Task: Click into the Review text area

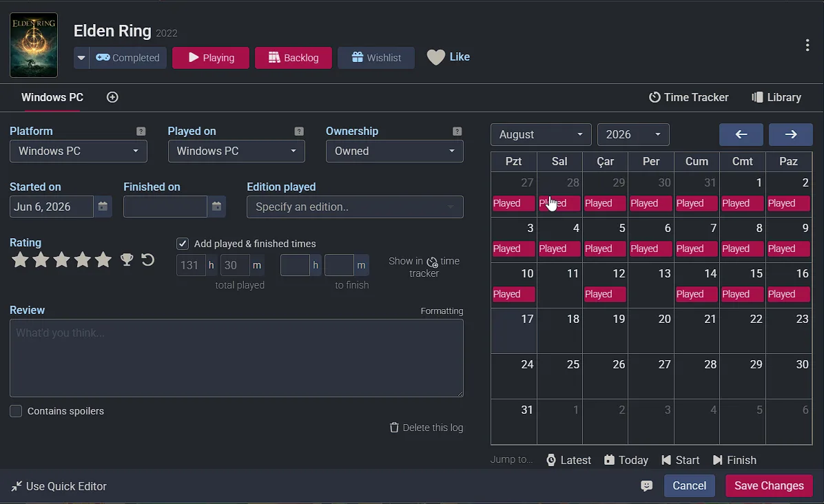Action: 236,358
